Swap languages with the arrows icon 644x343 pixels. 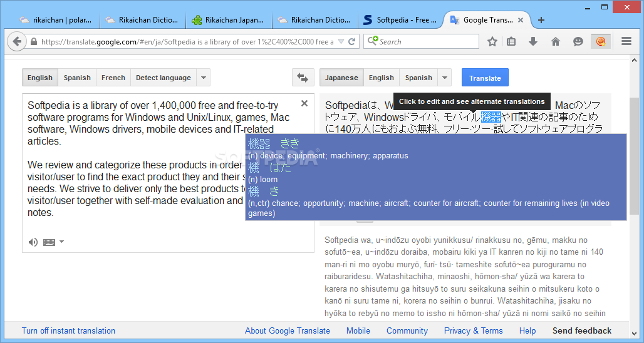click(303, 78)
